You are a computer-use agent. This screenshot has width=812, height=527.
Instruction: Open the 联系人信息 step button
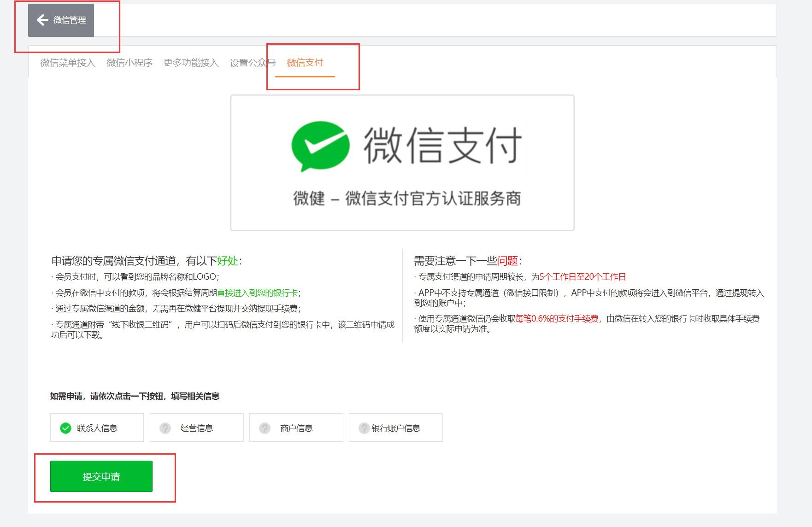coord(97,428)
